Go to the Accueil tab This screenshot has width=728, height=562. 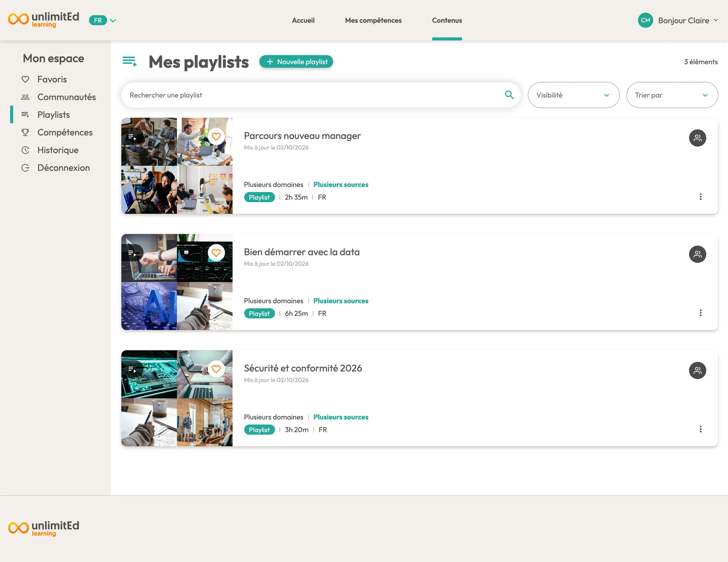[x=303, y=20]
